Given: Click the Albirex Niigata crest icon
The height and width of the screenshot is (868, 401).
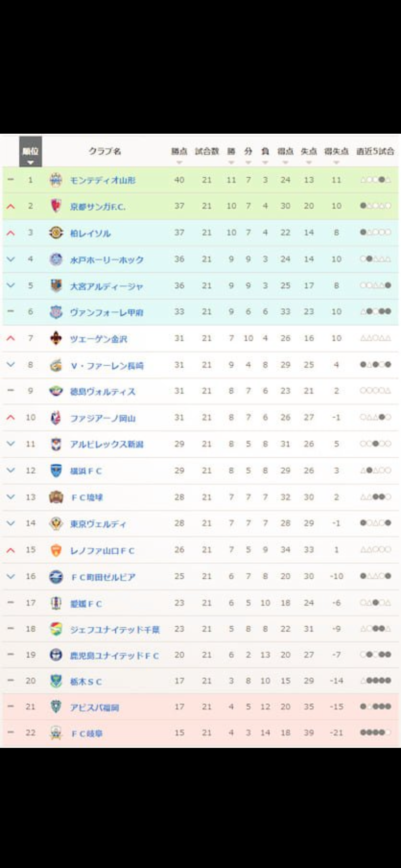Looking at the screenshot, I should (x=56, y=444).
